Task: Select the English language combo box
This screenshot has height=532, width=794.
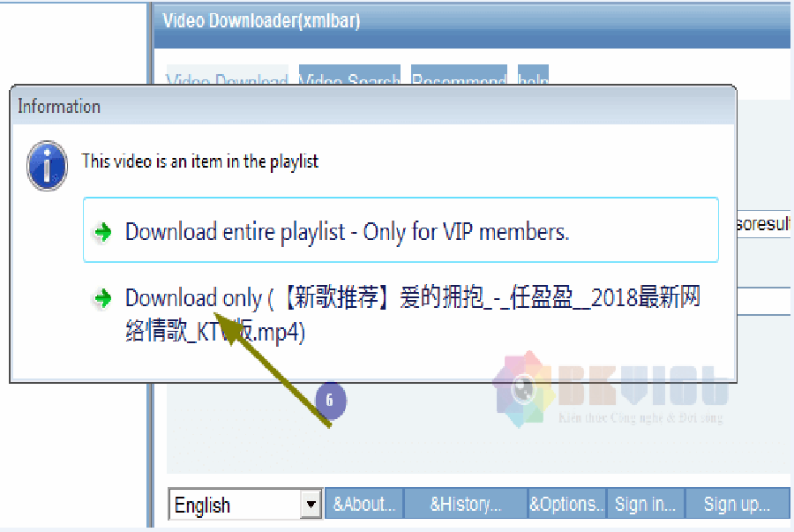Action: pos(235,505)
